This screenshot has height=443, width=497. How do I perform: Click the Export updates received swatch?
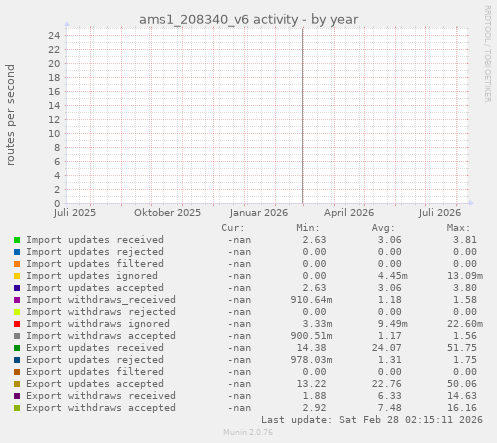[x=17, y=348]
